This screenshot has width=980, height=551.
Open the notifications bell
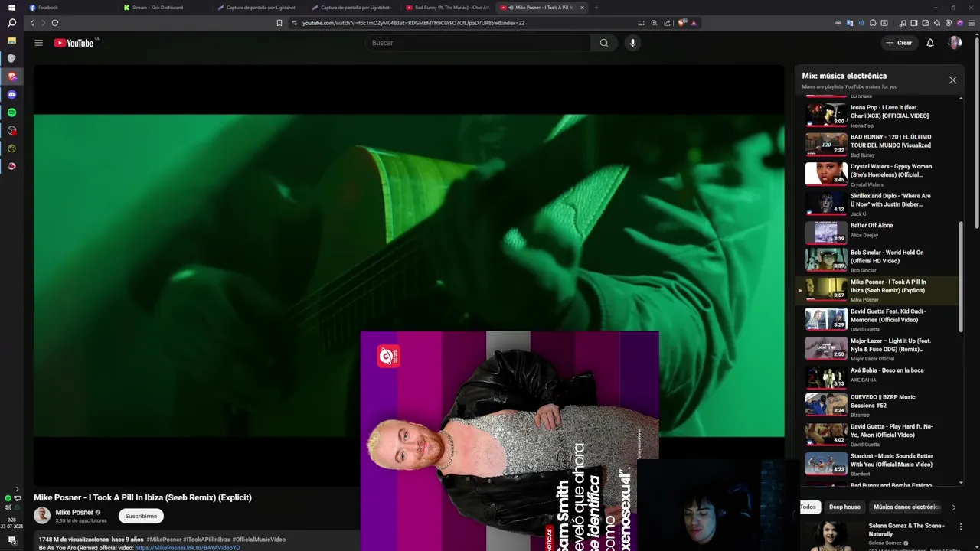point(930,43)
